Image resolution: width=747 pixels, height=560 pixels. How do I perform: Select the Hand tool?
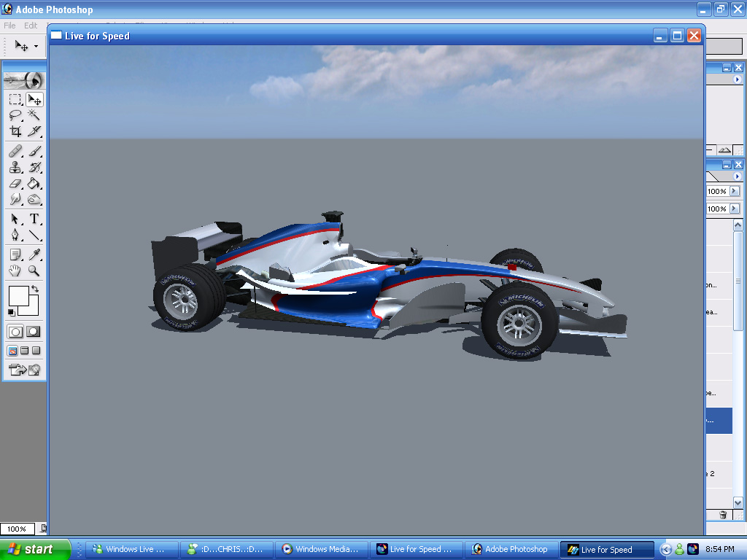[15, 271]
